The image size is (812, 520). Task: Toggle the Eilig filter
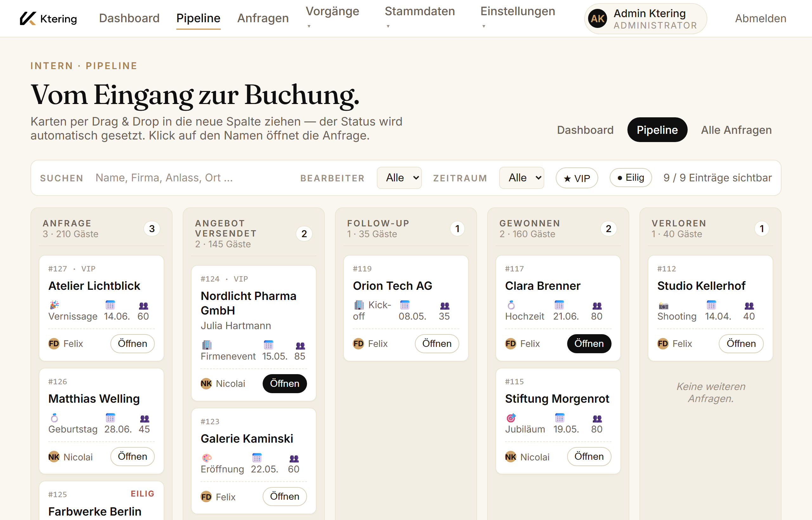630,178
